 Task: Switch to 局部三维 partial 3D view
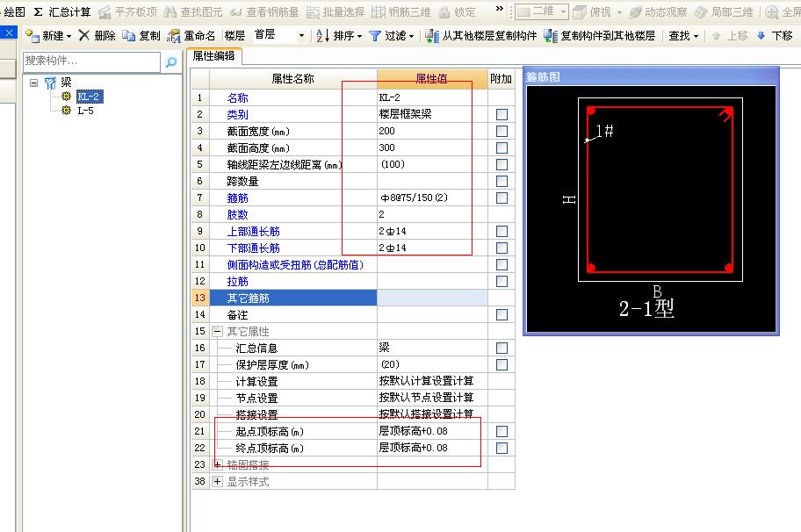coord(724,11)
